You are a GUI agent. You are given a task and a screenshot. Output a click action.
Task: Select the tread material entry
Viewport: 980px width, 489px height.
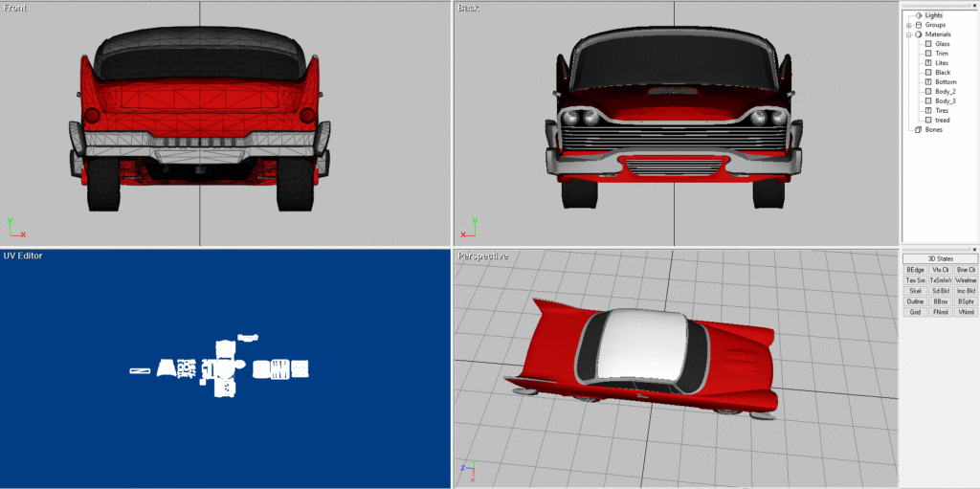click(x=943, y=120)
